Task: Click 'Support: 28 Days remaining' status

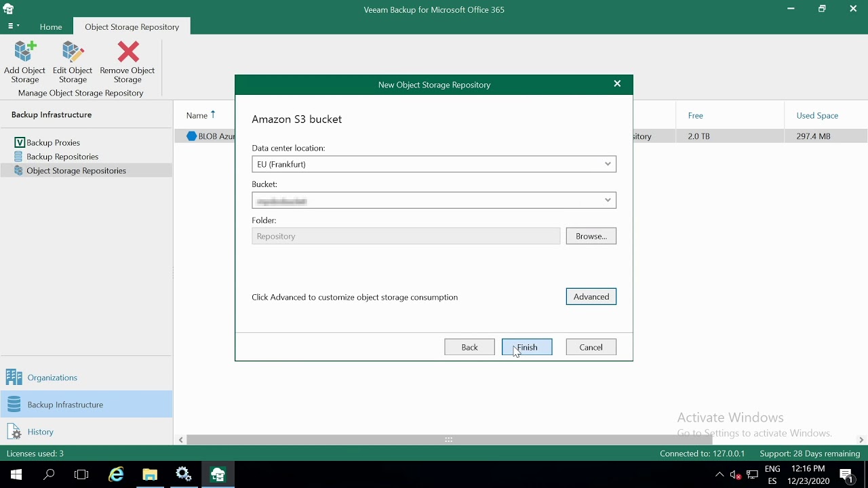Action: click(810, 453)
